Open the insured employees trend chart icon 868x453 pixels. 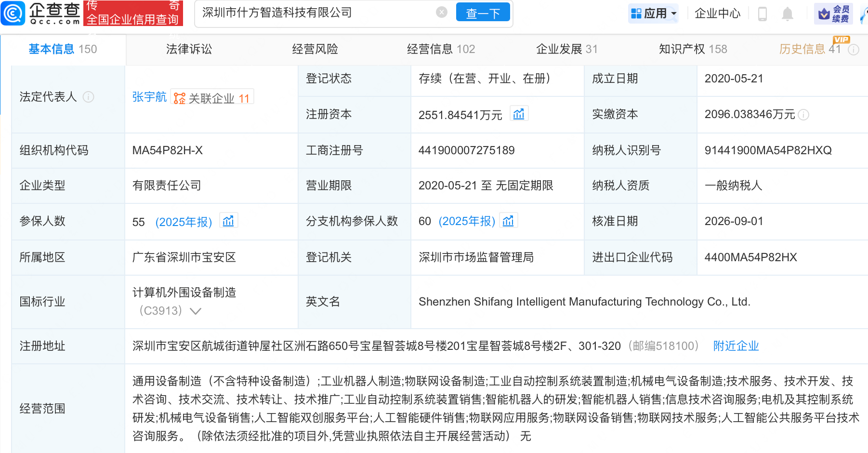228,221
